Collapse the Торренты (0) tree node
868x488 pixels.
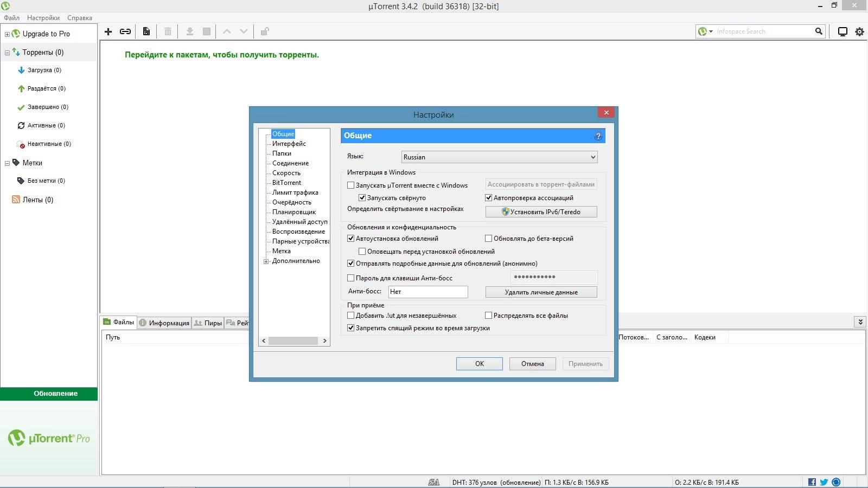[7, 53]
